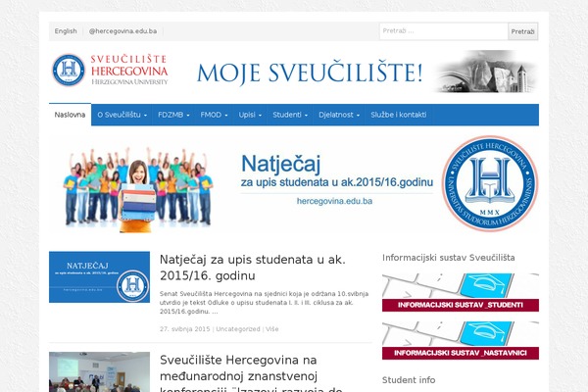Click the Sveučilište Hercegovina logo in the header
The height and width of the screenshot is (392, 588).
(x=110, y=70)
